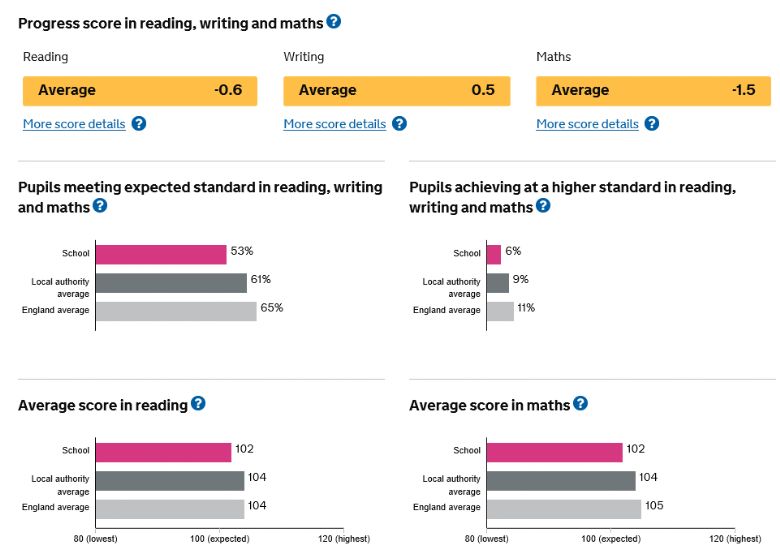
Task: Open help icon next to Maths score details
Action: click(x=652, y=123)
